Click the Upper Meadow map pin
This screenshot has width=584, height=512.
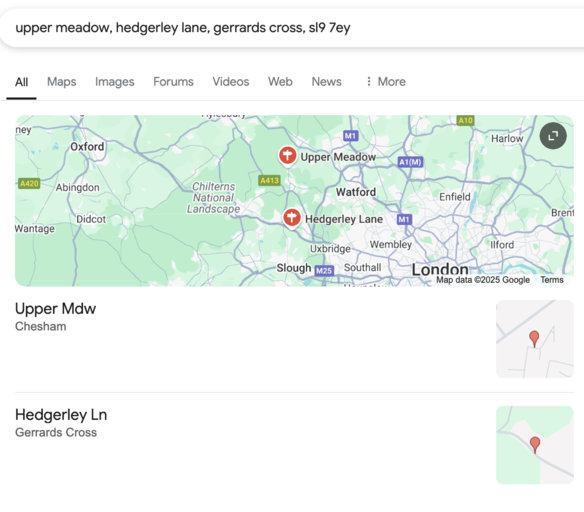(288, 156)
